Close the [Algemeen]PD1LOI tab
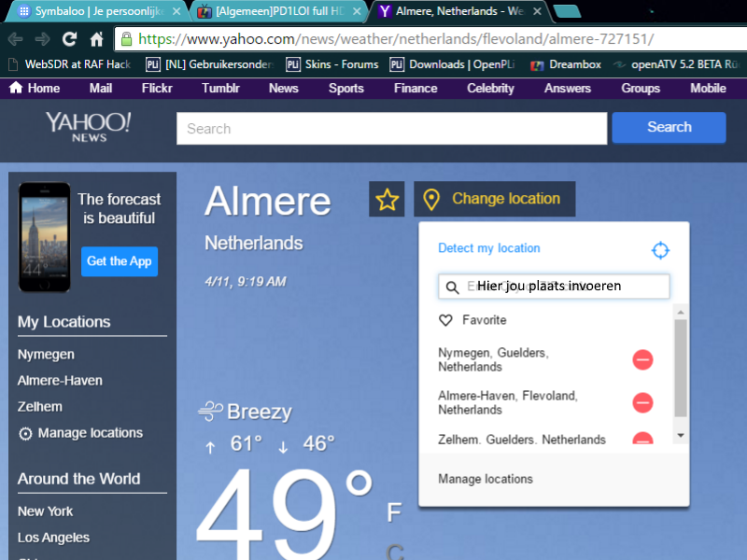The width and height of the screenshot is (747, 560). coord(357,11)
